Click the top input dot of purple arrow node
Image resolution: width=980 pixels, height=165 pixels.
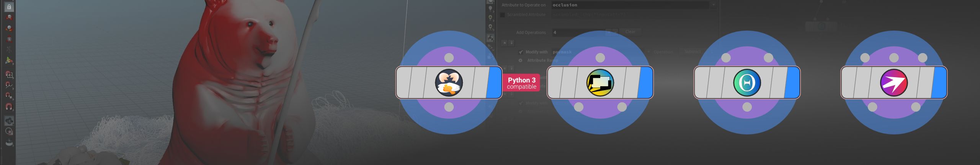pos(893,58)
